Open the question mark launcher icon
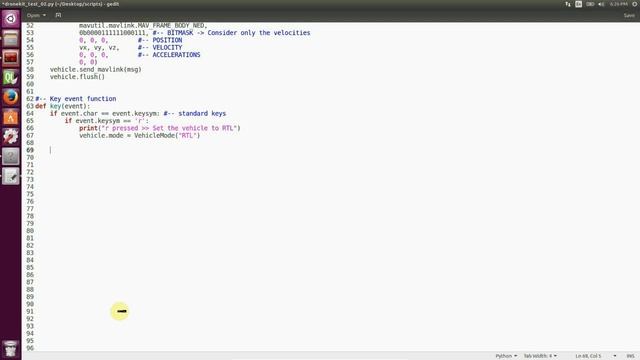The image size is (640, 360). [x=11, y=156]
